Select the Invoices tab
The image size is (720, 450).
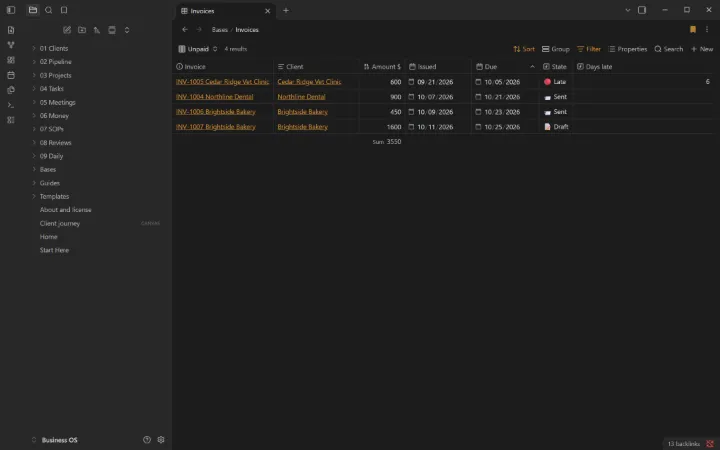click(225, 11)
